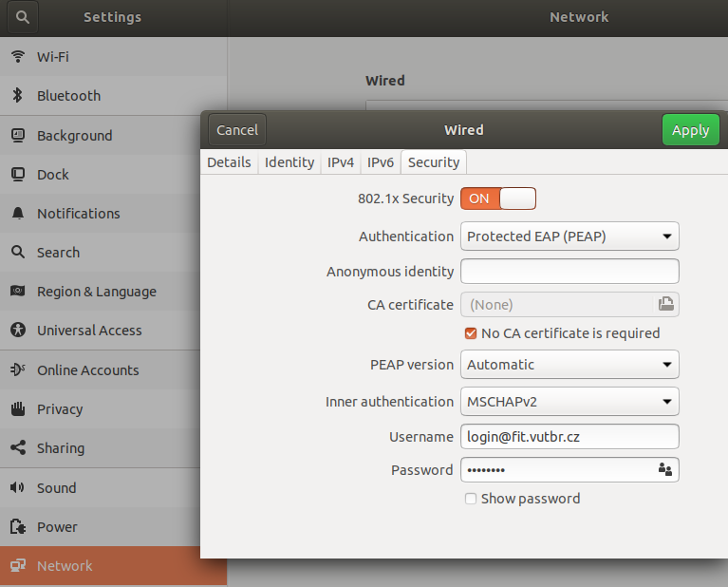Click the Online Accounts icon
728x587 pixels.
[18, 369]
